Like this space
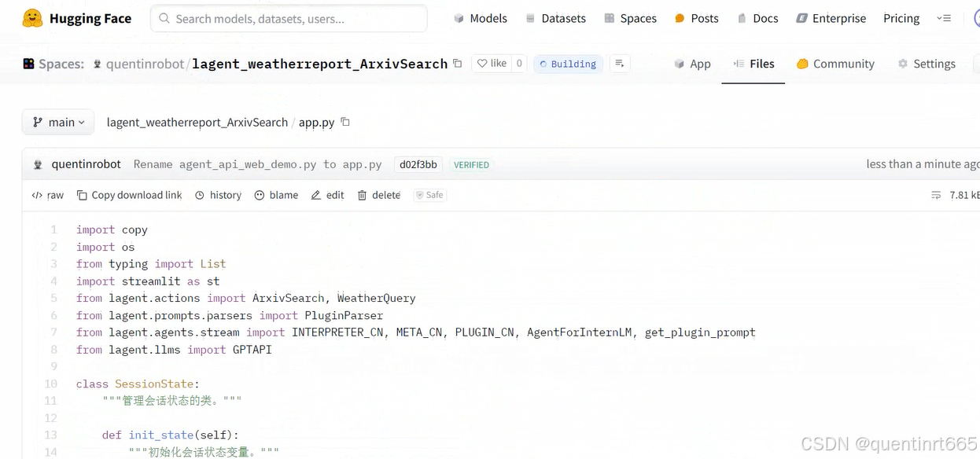 coord(492,64)
